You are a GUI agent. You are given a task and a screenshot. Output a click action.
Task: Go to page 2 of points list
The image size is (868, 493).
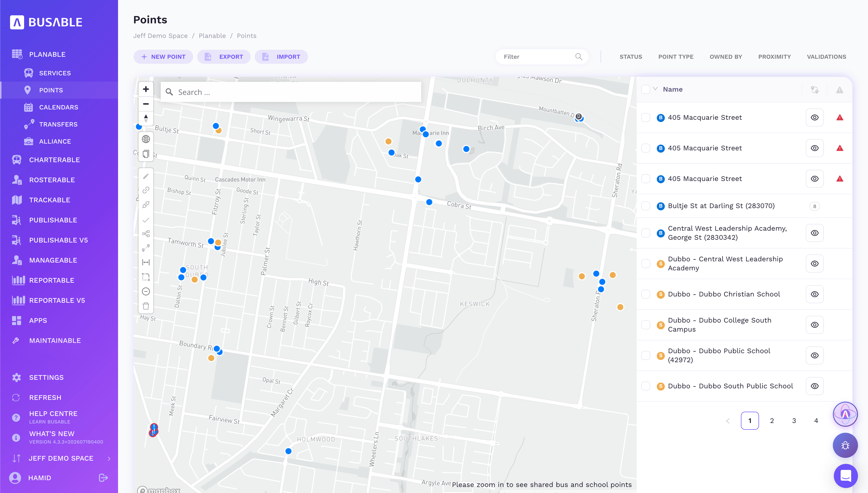[772, 421]
